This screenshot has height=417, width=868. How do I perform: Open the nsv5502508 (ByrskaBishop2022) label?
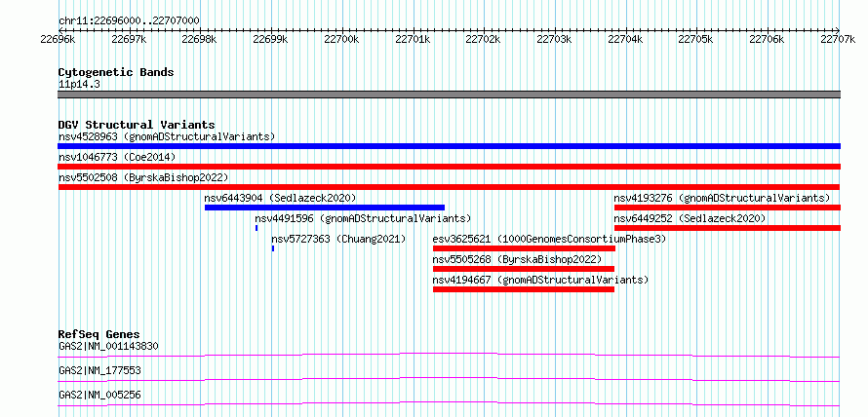coord(143,177)
